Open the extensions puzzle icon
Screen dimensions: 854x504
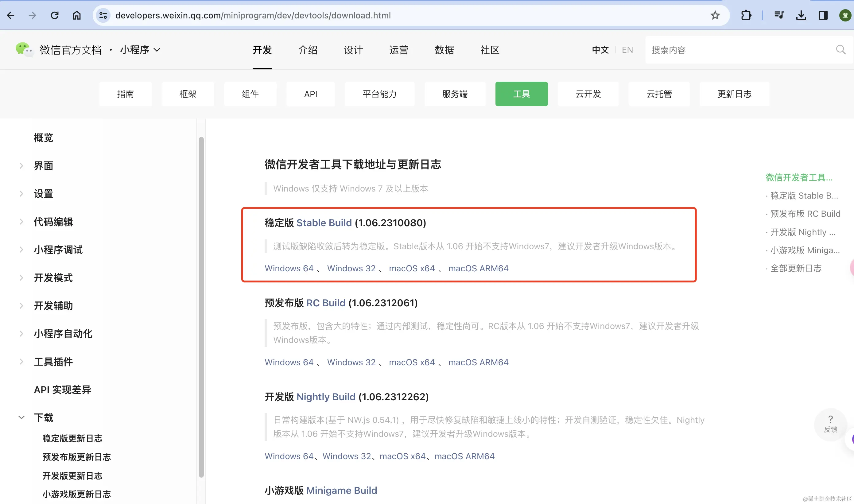coord(746,15)
